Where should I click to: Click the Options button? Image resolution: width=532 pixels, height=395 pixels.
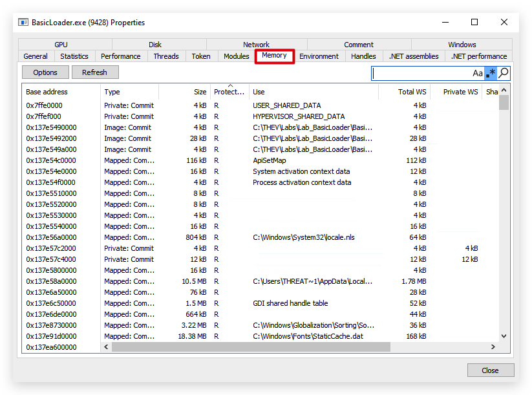pyautogui.click(x=45, y=72)
